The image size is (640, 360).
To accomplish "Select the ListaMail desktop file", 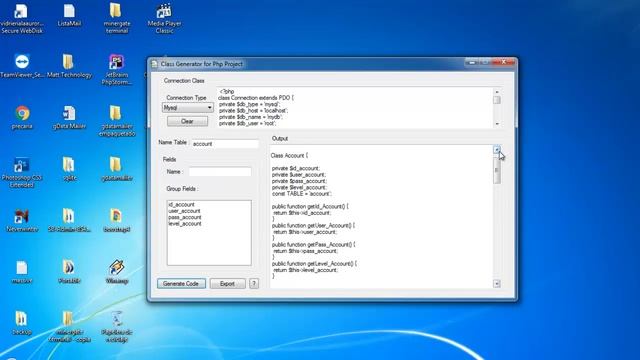I will 69,16.
